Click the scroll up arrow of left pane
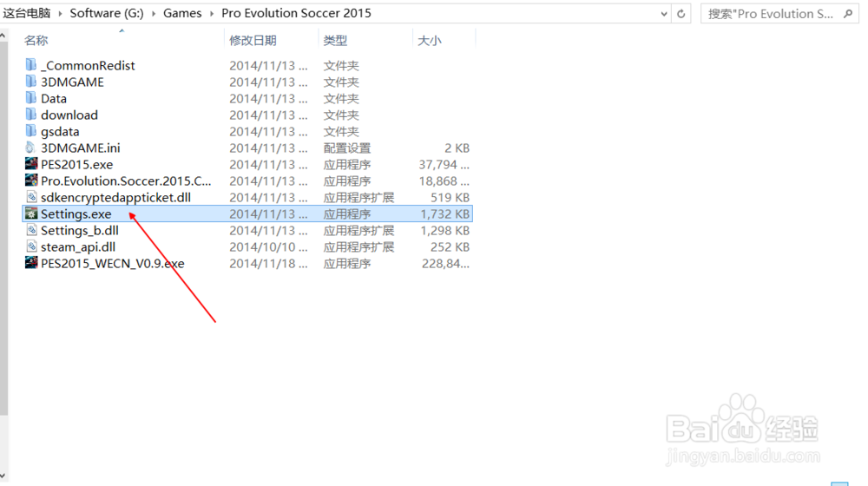 click(x=3, y=36)
